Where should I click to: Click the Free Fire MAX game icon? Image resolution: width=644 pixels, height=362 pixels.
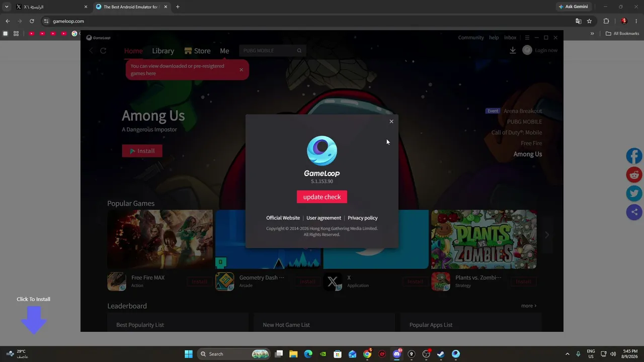tap(117, 282)
